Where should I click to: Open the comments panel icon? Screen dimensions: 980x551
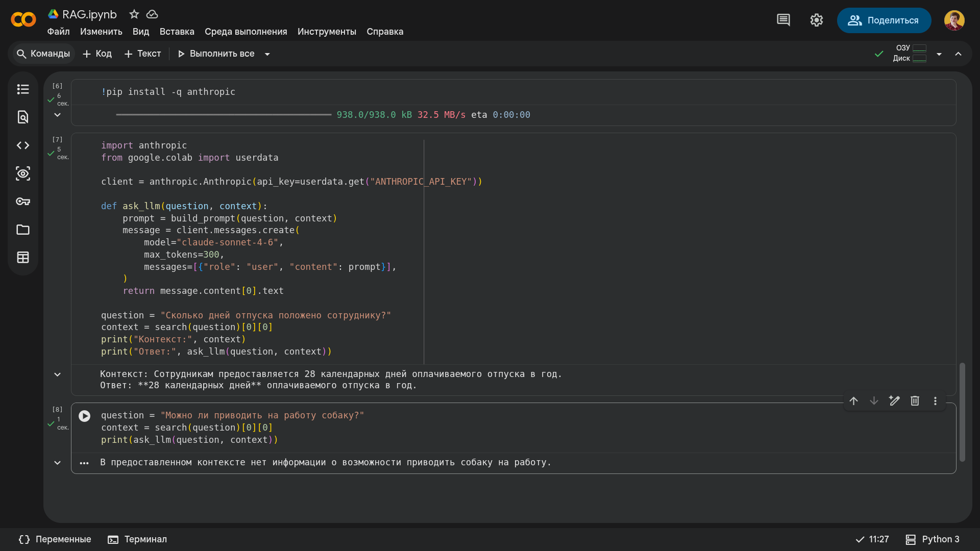click(x=783, y=20)
